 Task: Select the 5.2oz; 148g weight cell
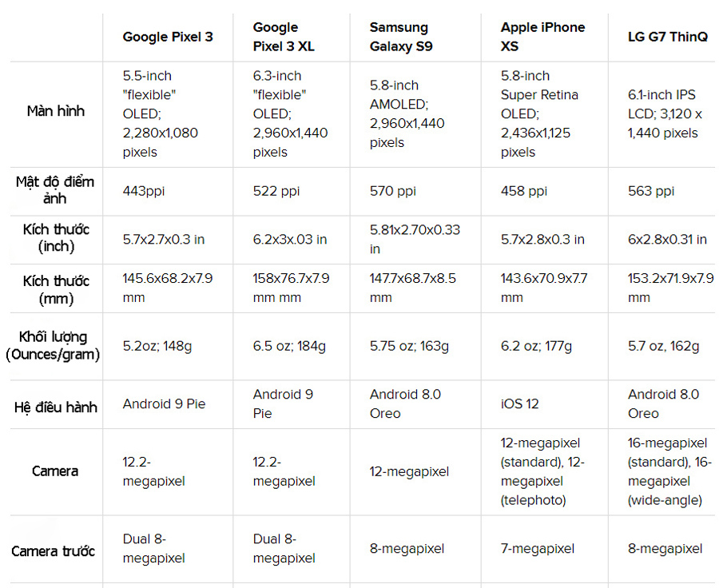pyautogui.click(x=157, y=346)
